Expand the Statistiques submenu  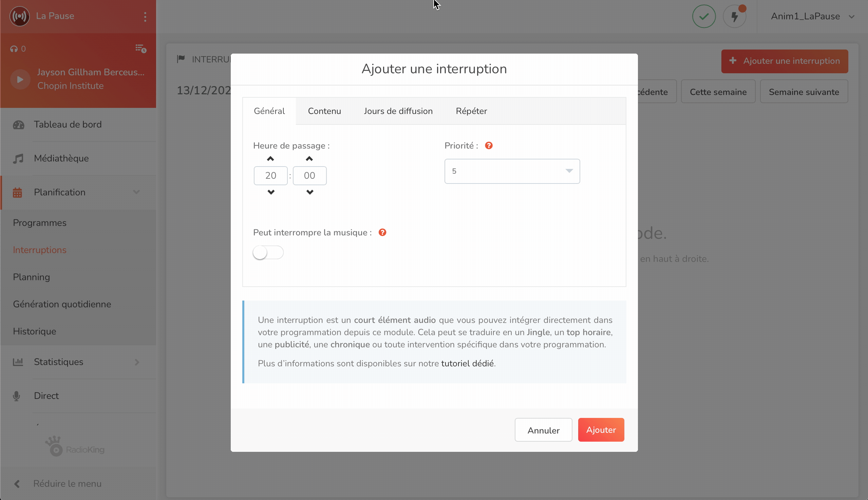click(x=137, y=362)
